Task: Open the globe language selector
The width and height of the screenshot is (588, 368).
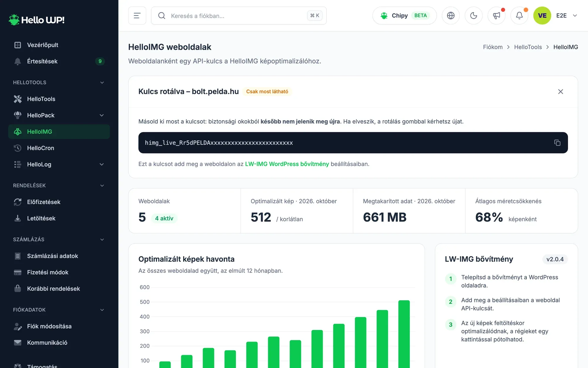Action: pyautogui.click(x=451, y=16)
